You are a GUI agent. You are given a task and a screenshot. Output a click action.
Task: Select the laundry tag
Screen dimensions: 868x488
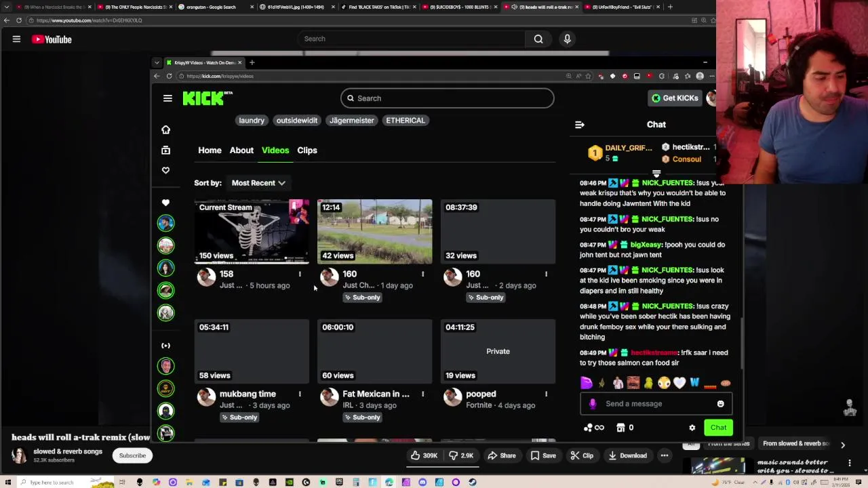[x=252, y=121]
